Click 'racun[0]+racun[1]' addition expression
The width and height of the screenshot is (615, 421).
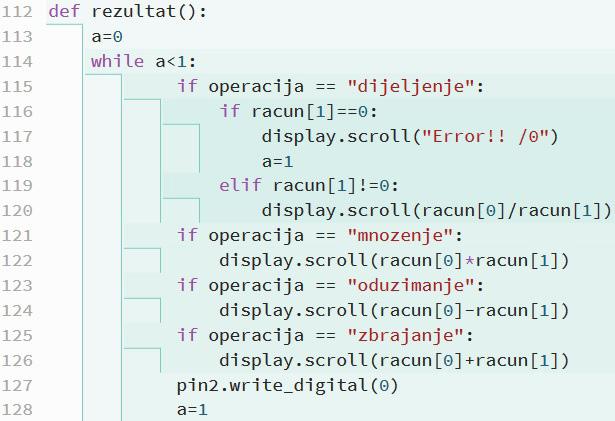coord(468,361)
